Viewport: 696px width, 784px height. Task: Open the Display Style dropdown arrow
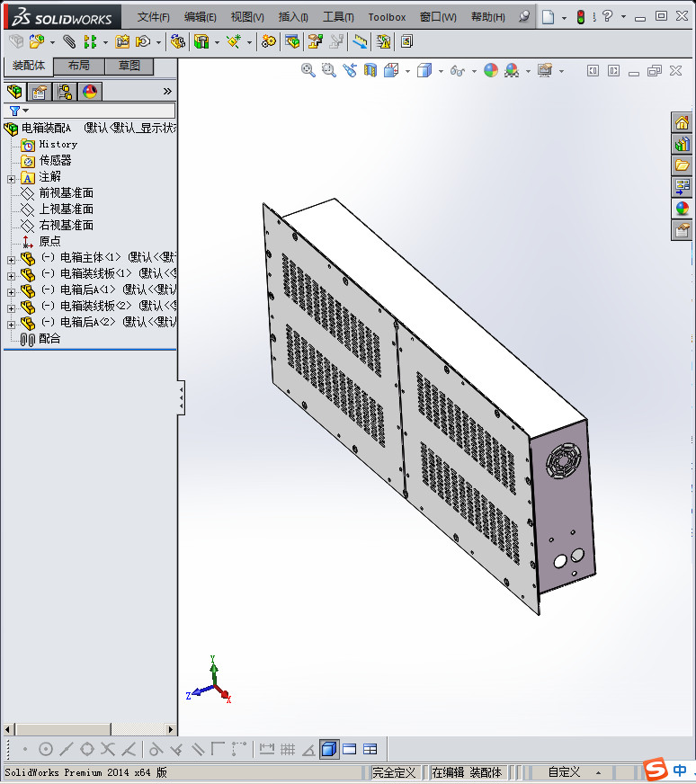point(441,72)
